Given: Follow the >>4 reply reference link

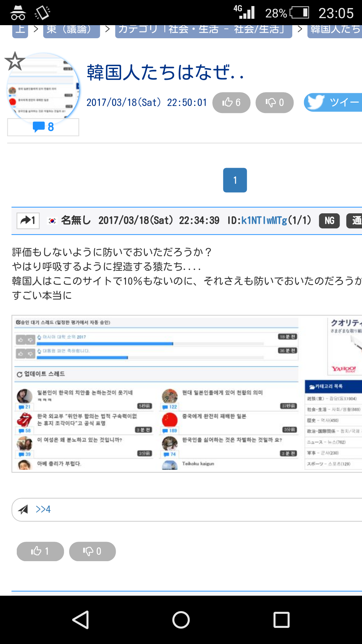Looking at the screenshot, I should [x=43, y=509].
